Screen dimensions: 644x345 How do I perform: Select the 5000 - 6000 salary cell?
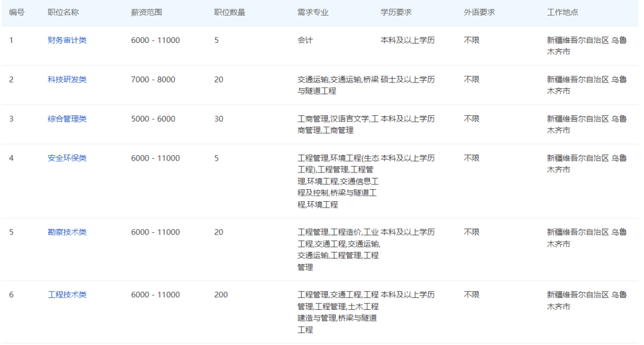153,119
